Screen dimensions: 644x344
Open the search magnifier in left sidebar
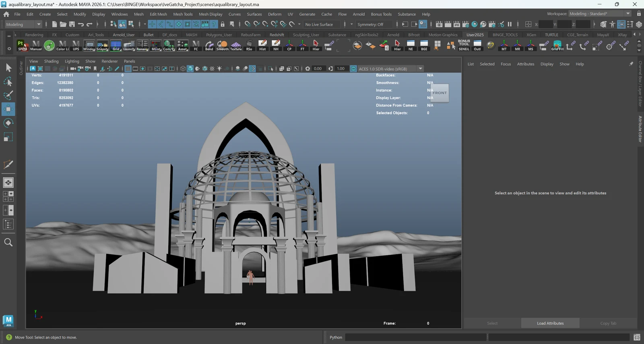click(8, 242)
